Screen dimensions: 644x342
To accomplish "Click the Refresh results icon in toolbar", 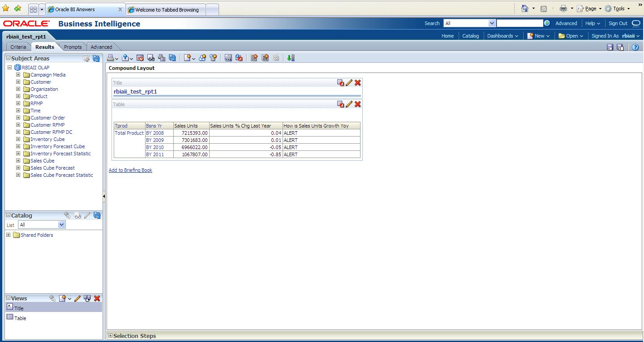I will point(172,58).
